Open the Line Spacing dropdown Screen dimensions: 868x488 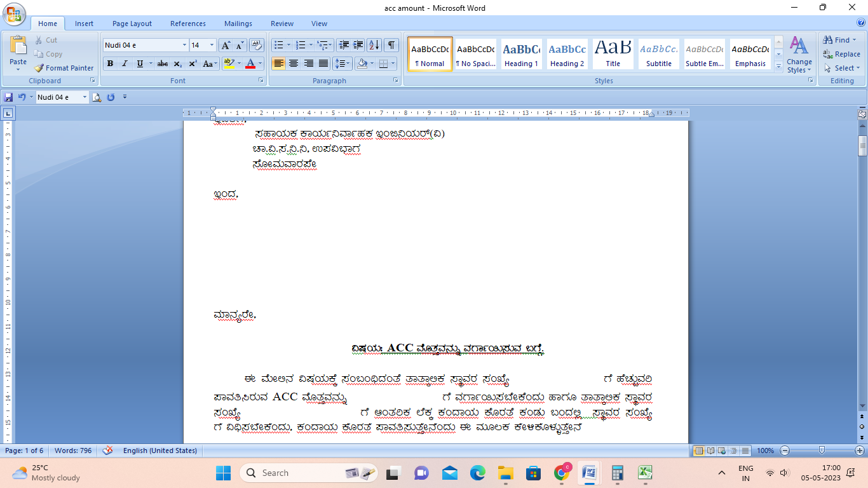[x=342, y=64]
